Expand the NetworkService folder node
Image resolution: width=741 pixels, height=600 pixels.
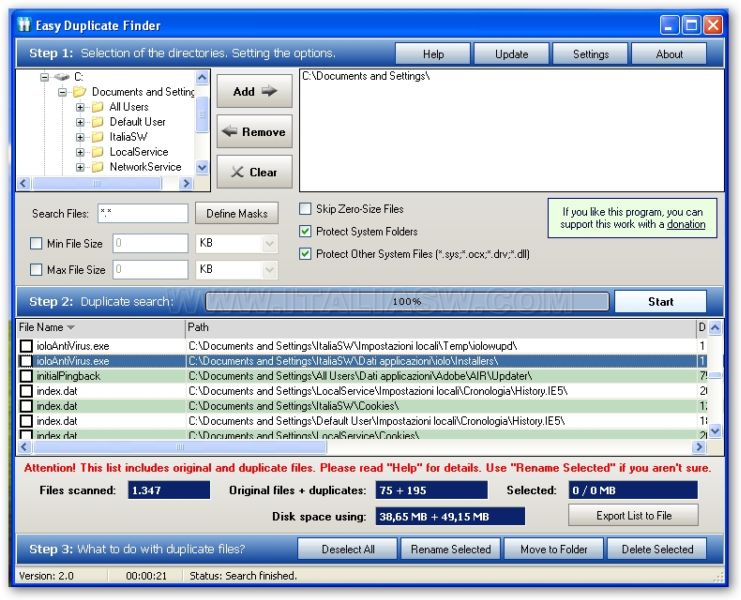click(80, 167)
